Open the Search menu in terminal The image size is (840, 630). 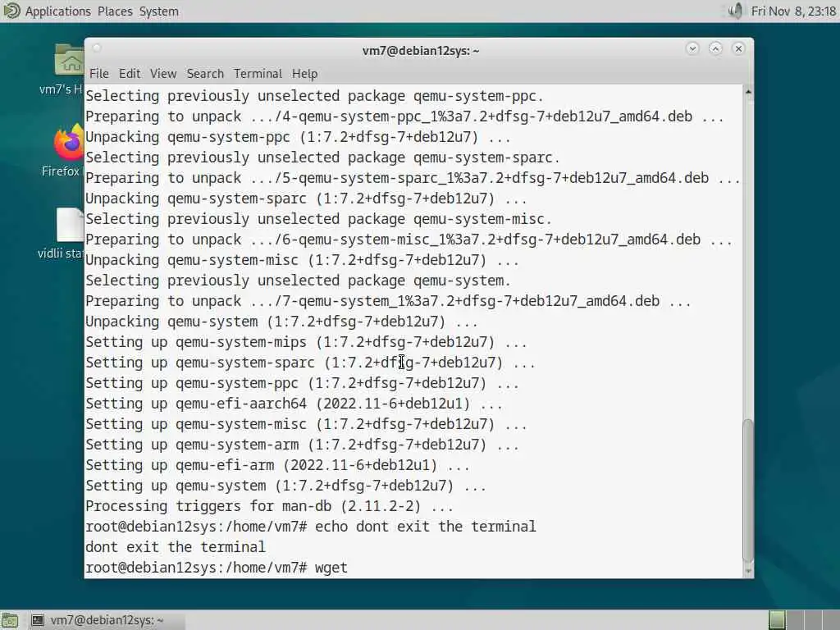[205, 73]
